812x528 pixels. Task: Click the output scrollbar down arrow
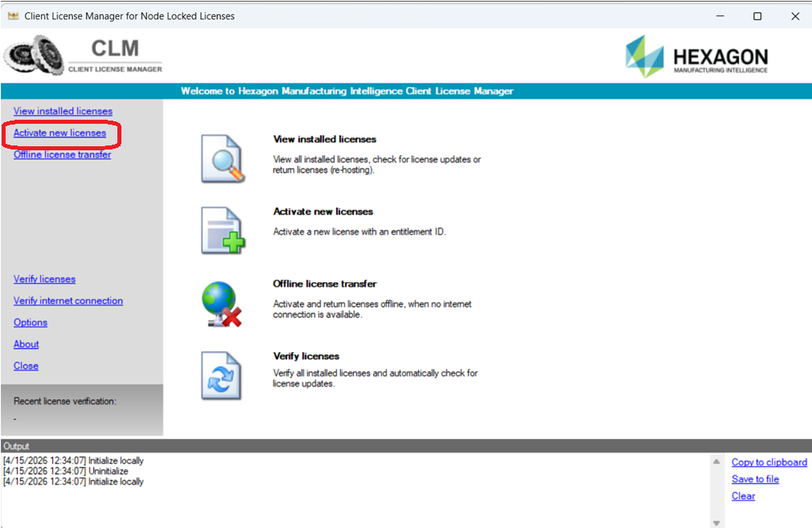coord(716,523)
